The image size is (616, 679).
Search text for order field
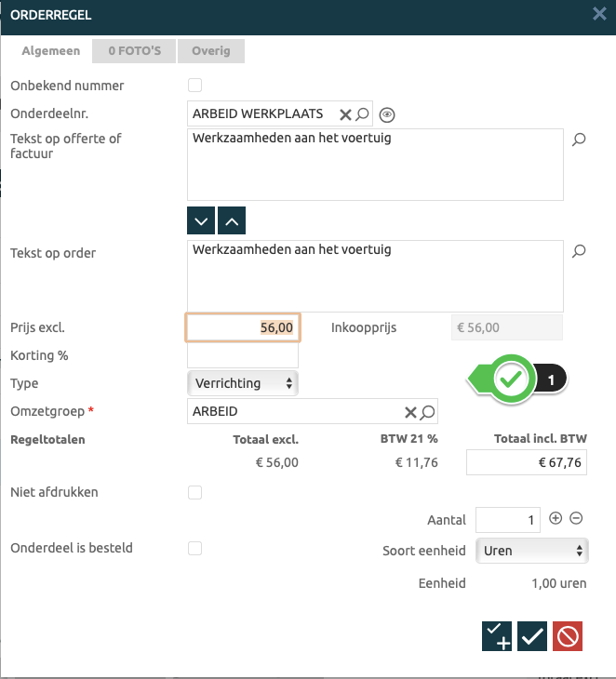(579, 251)
